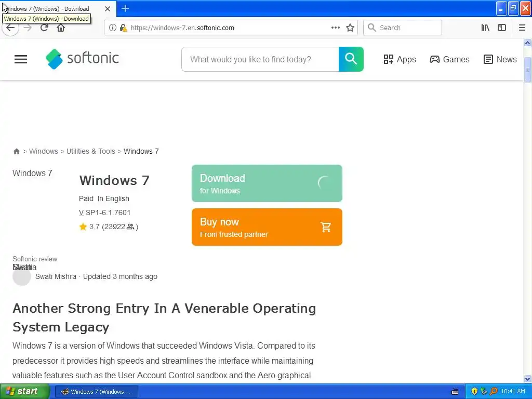The width and height of the screenshot is (532, 399).
Task: Open the Windows Start button
Action: [x=25, y=392]
